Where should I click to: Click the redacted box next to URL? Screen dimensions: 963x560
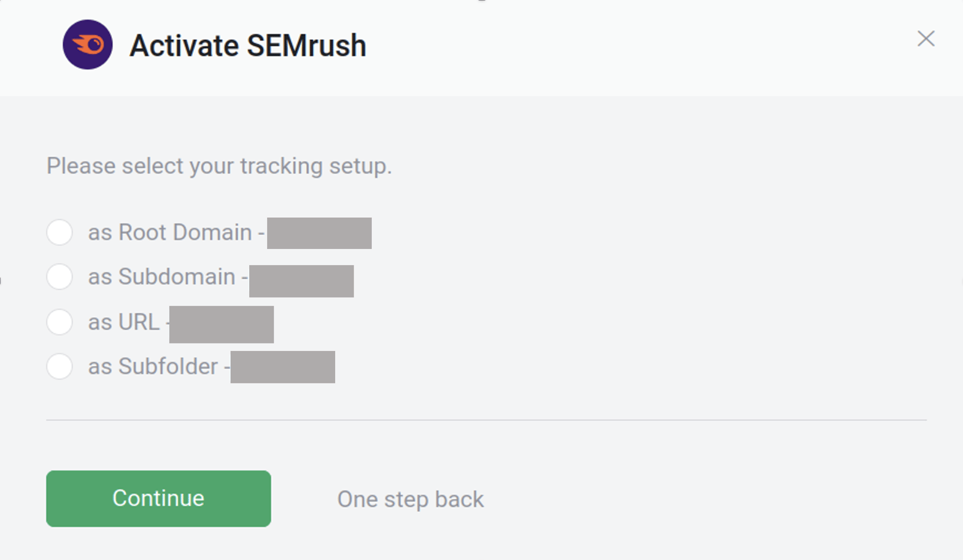click(221, 324)
